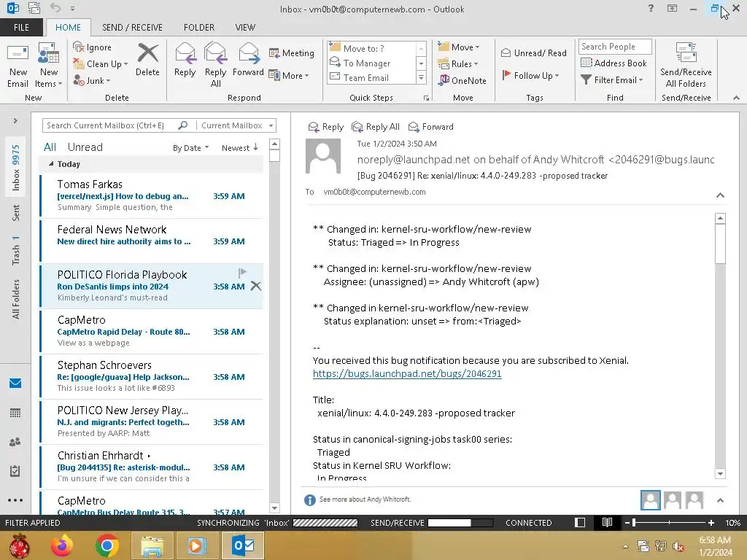Switch to Calendar view
The image size is (747, 560).
click(15, 413)
